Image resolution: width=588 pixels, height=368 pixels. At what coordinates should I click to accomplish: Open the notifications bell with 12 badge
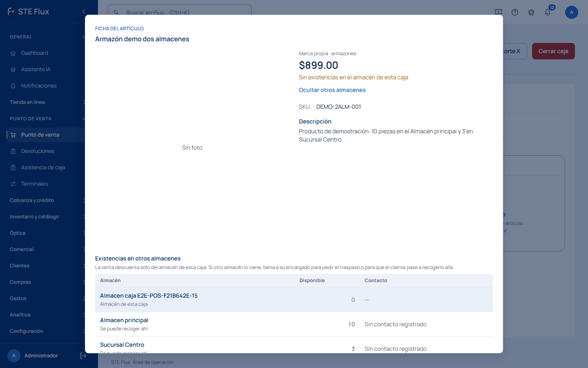click(548, 12)
